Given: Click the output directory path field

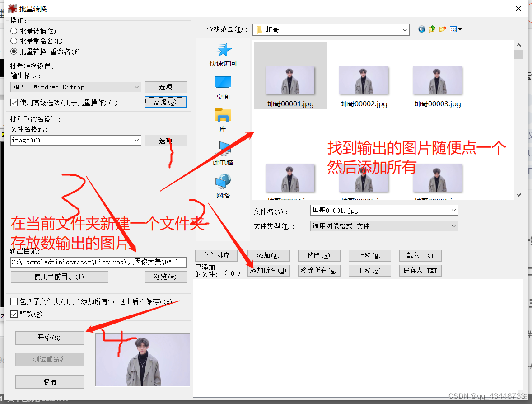Looking at the screenshot, I should [98, 262].
